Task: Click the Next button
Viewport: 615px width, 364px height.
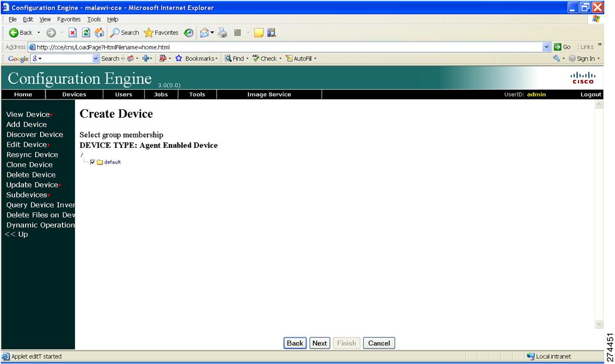Action: (x=319, y=343)
